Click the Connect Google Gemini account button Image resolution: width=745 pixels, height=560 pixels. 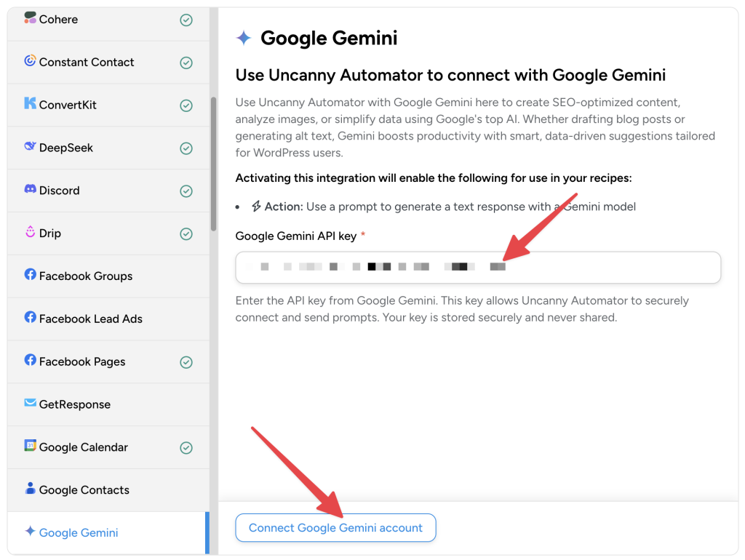(335, 527)
